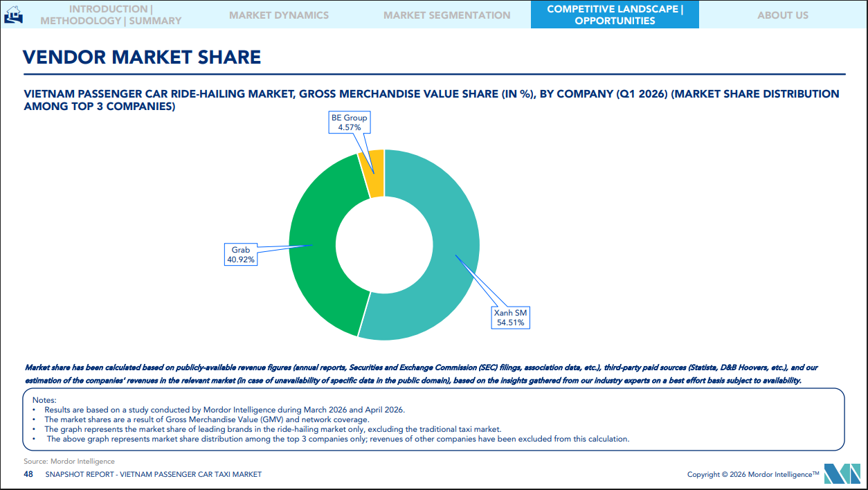Click the BE Group 4.57% data label
868x490 pixels.
pos(349,122)
